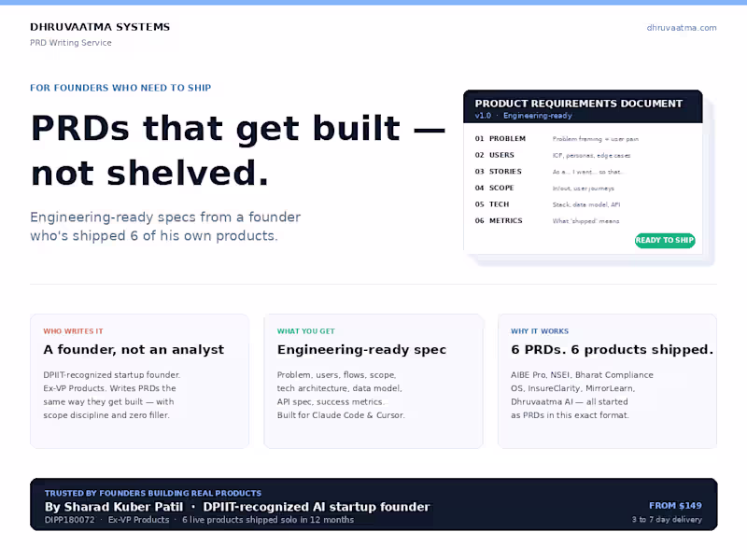
Task: Click 'AIBE Pro, NSEI, Bharat Compliance' line
Action: click(582, 375)
